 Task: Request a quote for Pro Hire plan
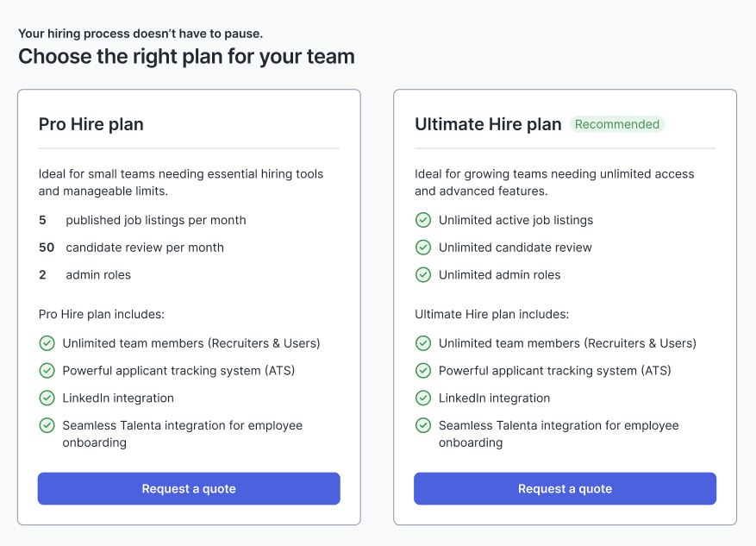189,489
